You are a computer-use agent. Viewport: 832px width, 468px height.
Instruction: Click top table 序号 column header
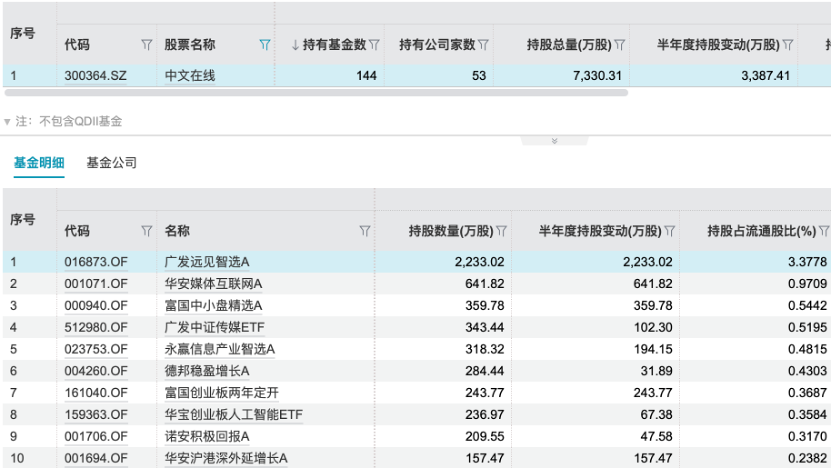pyautogui.click(x=23, y=33)
